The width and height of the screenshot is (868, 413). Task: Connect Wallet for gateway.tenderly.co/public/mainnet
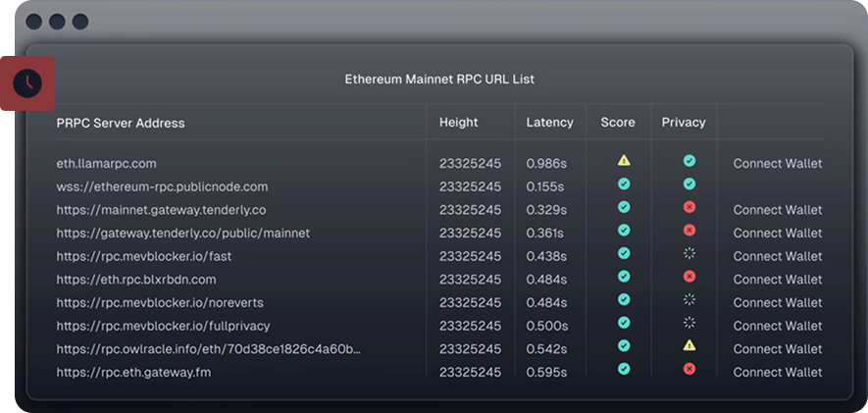tap(777, 233)
